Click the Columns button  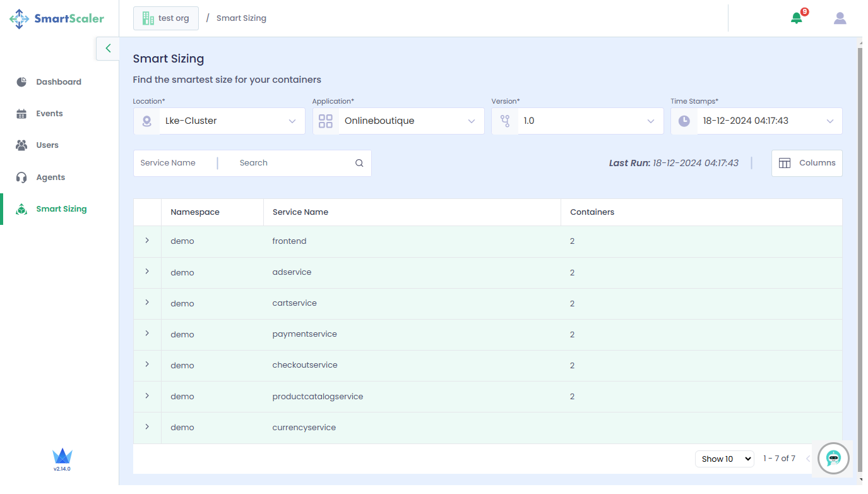pyautogui.click(x=807, y=163)
